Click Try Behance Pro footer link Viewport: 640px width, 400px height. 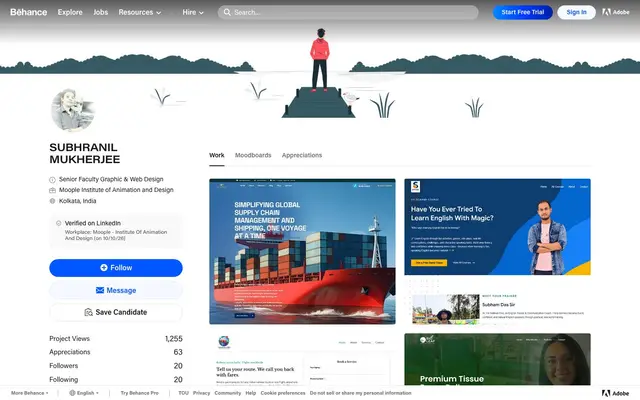pyautogui.click(x=140, y=393)
